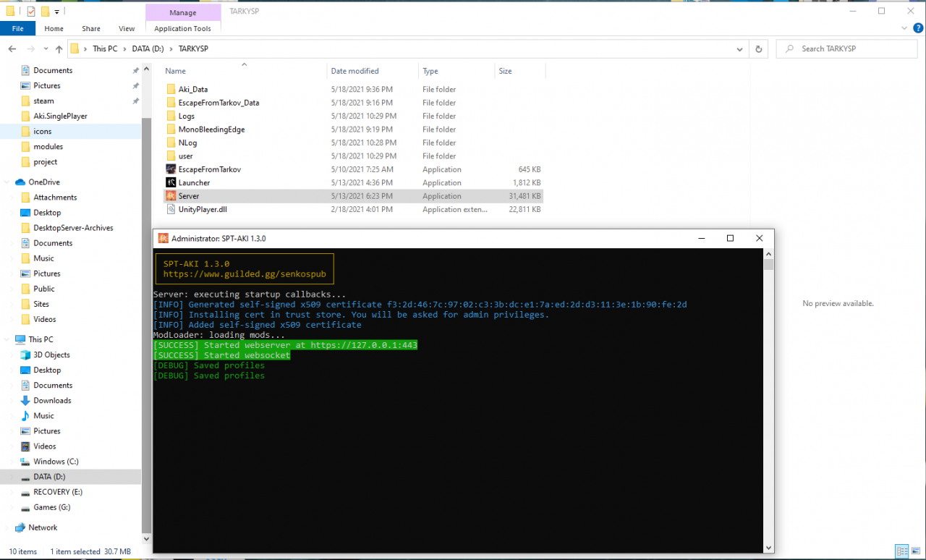Click Properties icon in quick access toolbar
The image size is (926, 560).
coord(30,12)
